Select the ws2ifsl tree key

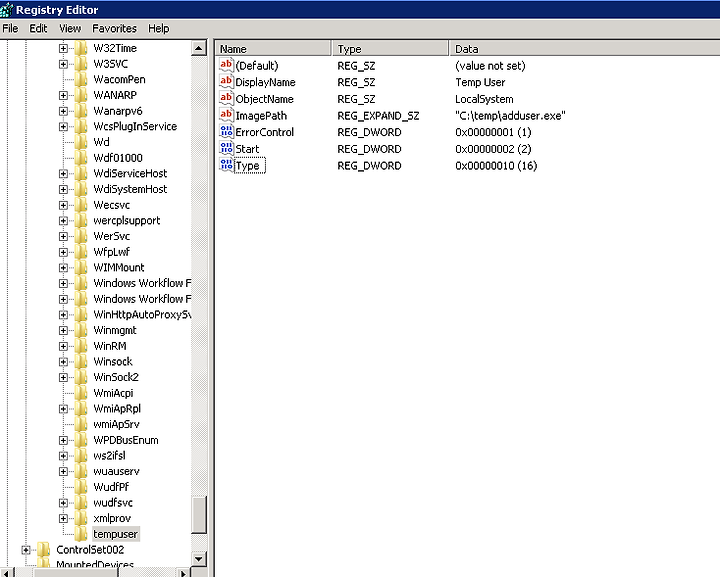tap(109, 455)
